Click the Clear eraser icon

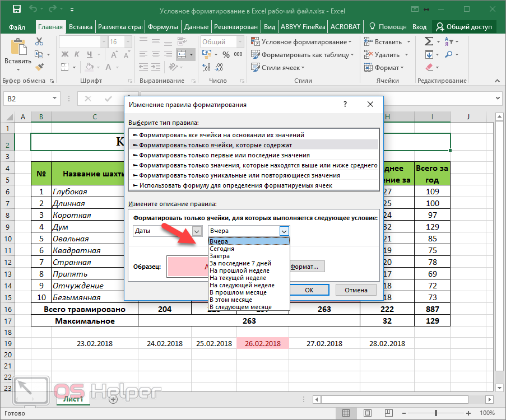tap(429, 67)
